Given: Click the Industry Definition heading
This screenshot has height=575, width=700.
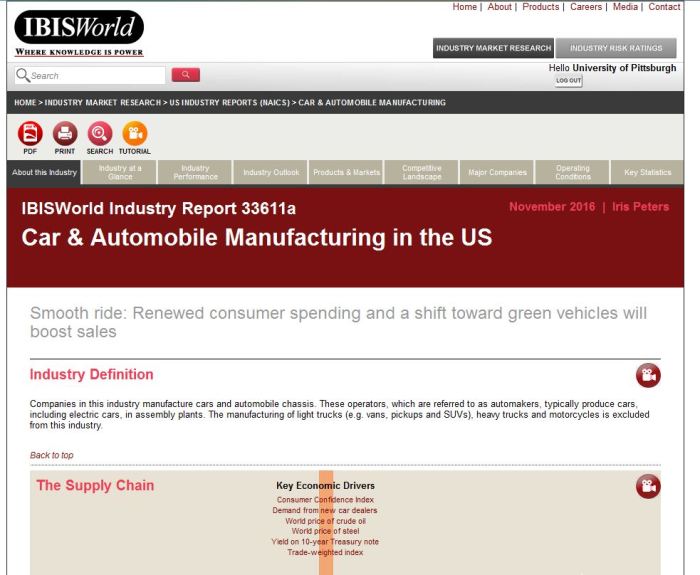Looking at the screenshot, I should pyautogui.click(x=92, y=374).
